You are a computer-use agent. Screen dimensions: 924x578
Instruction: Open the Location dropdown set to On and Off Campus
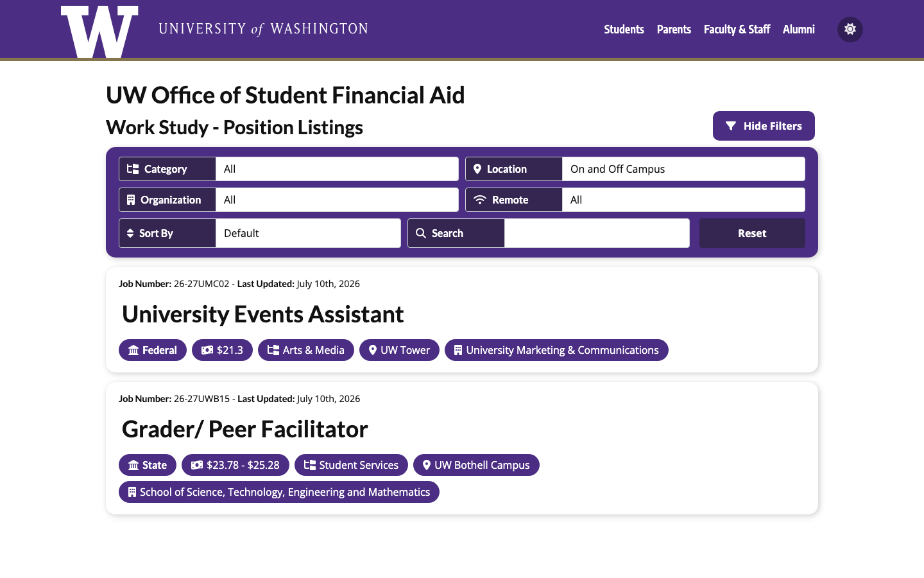click(683, 169)
